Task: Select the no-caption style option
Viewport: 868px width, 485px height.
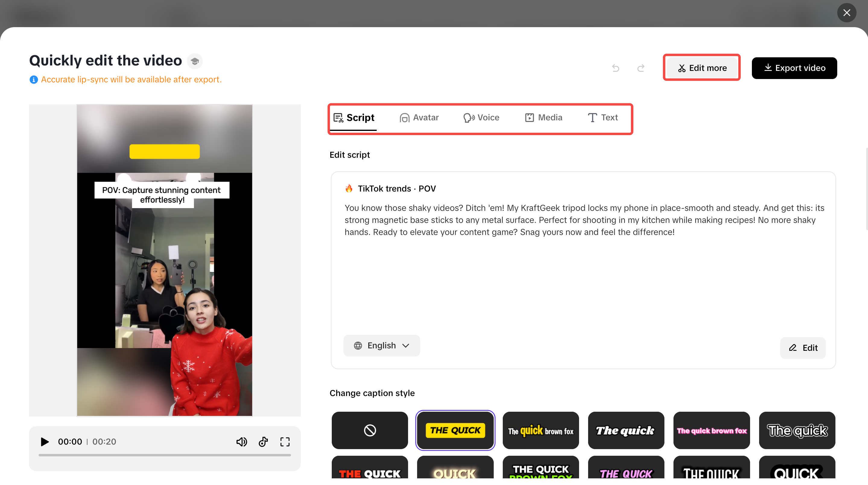Action: point(370,430)
